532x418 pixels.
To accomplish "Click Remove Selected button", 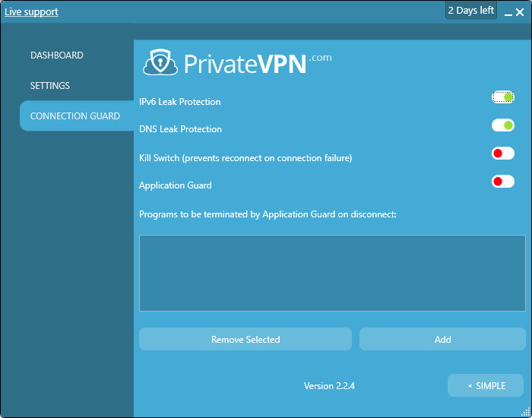I will tap(245, 339).
